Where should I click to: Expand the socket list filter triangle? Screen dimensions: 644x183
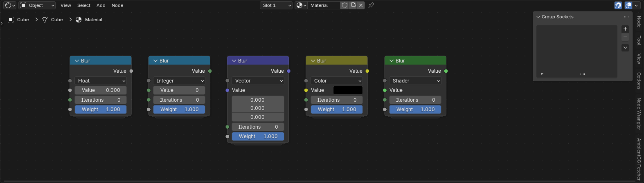coord(542,74)
